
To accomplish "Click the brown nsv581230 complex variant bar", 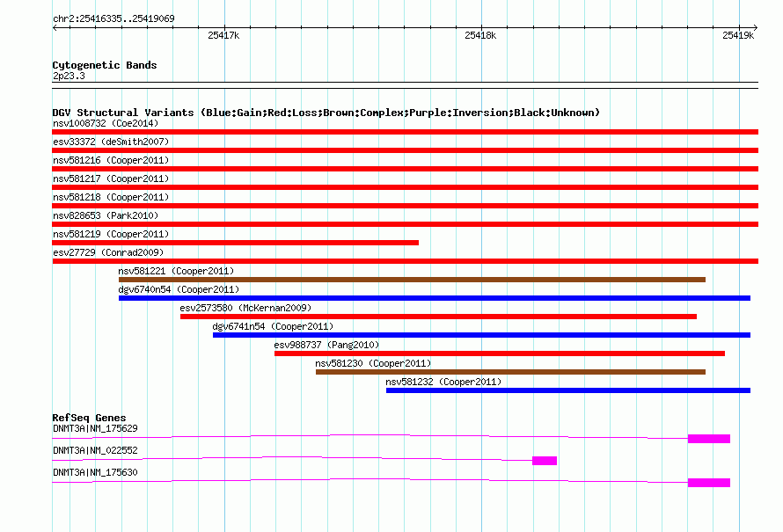I will (510, 372).
